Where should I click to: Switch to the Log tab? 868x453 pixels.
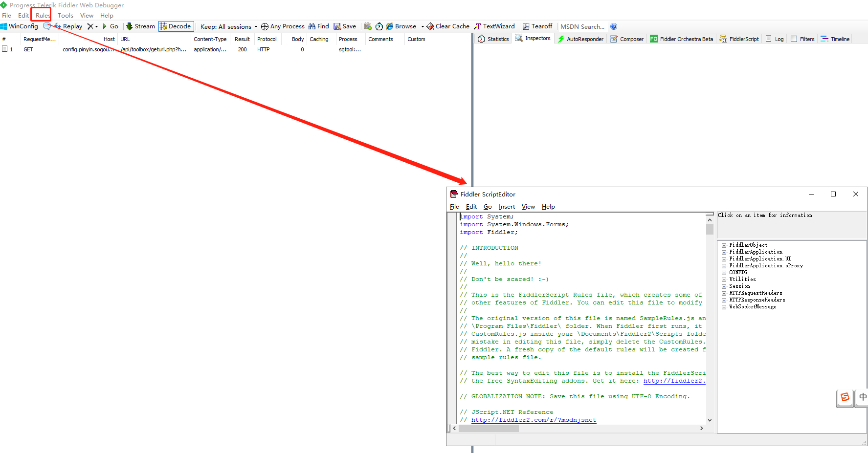(x=775, y=39)
